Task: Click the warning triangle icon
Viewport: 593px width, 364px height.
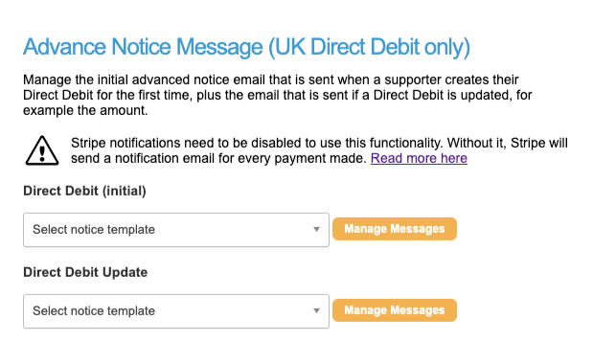Action: pyautogui.click(x=42, y=150)
